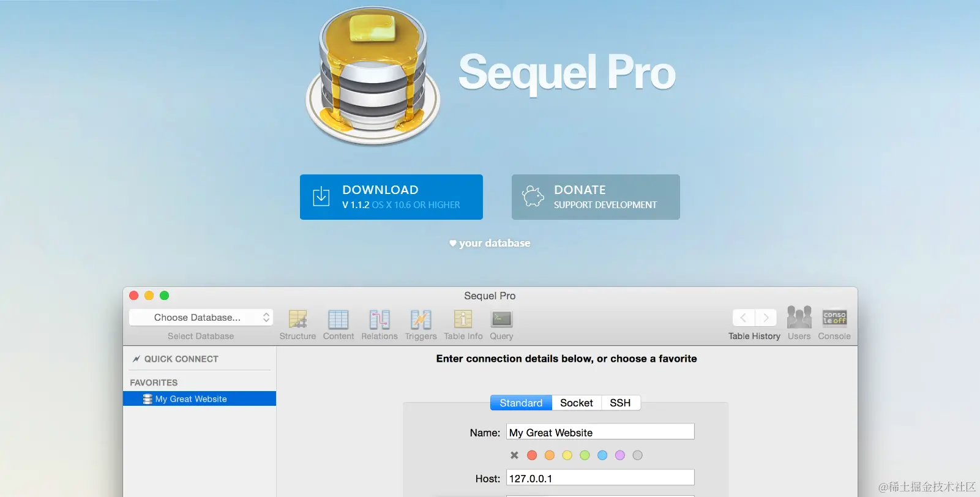Viewport: 980px width, 497px height.
Task: Choose the green color label
Action: pos(585,455)
